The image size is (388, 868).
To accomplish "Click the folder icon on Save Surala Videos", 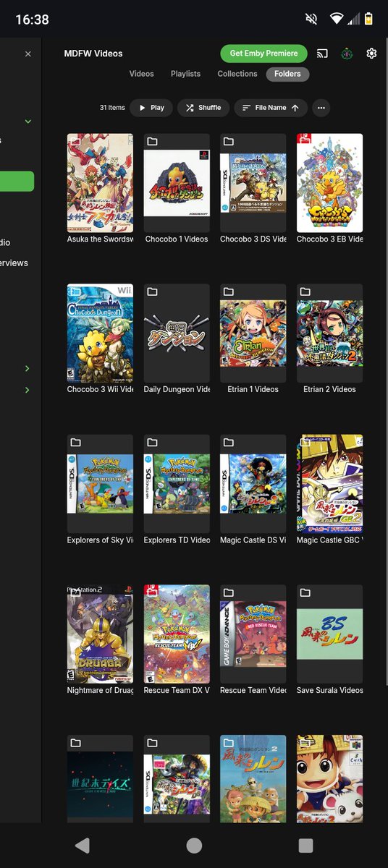I will pyautogui.click(x=305, y=592).
